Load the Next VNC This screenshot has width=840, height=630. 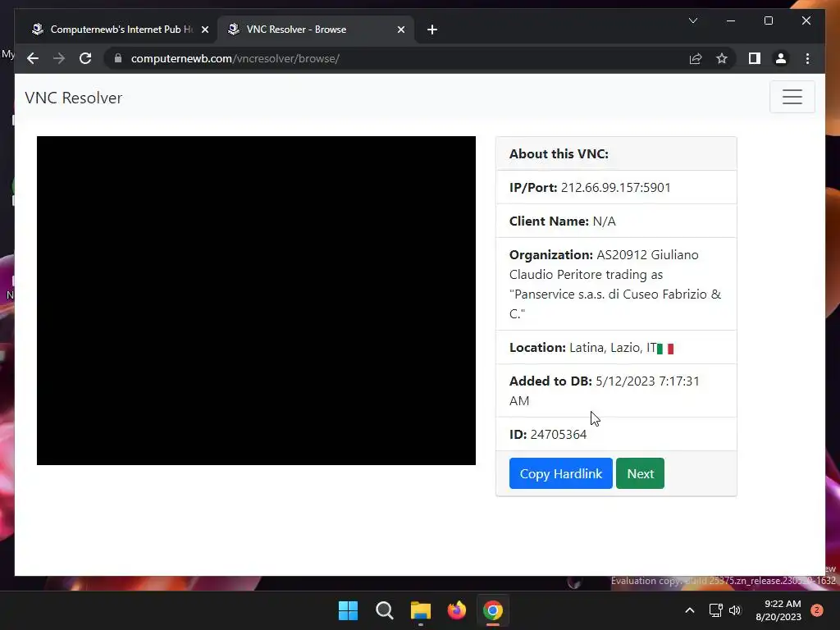pyautogui.click(x=640, y=473)
